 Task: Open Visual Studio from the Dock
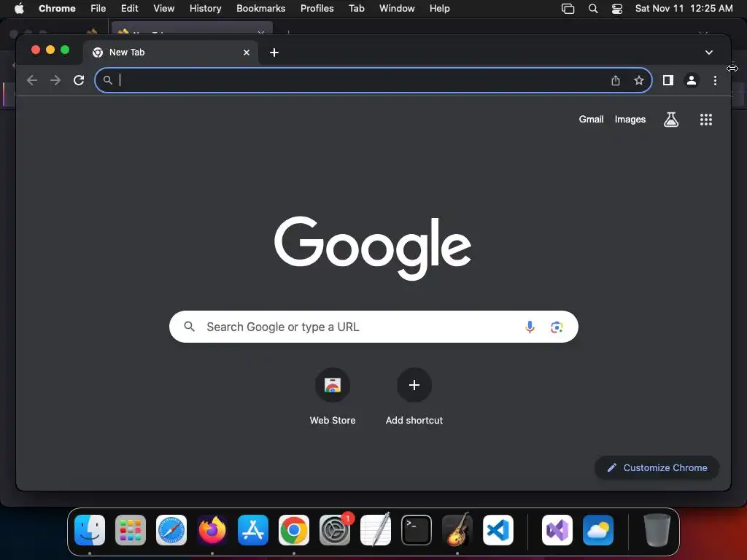(557, 530)
